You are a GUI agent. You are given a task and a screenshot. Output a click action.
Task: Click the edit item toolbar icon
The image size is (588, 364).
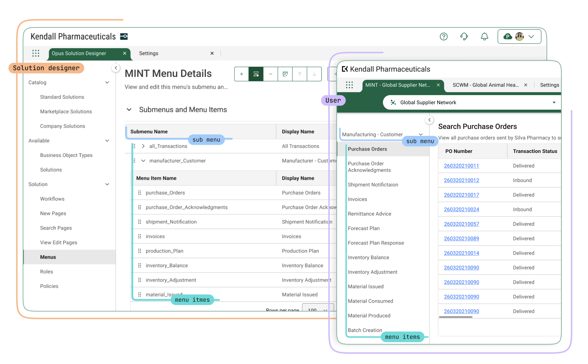[x=285, y=74]
